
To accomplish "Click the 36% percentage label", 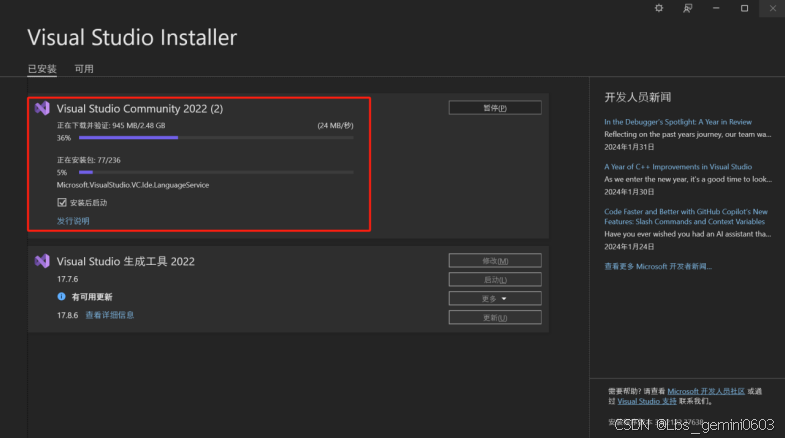I will (64, 138).
